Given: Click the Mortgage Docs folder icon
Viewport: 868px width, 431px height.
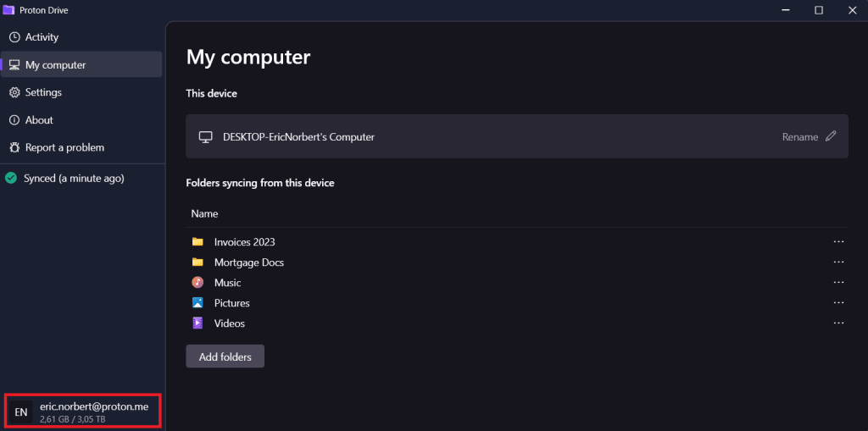Looking at the screenshot, I should tap(198, 262).
